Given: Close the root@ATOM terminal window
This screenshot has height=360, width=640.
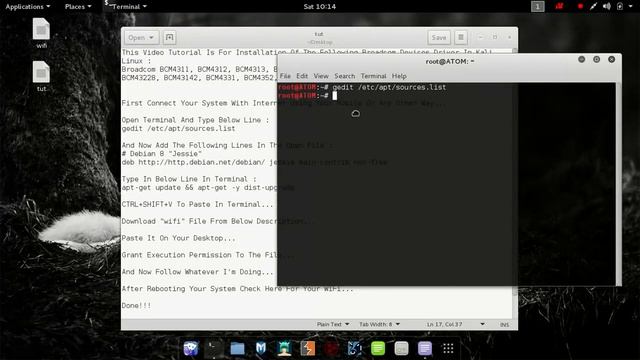Looking at the screenshot, I should [x=611, y=60].
